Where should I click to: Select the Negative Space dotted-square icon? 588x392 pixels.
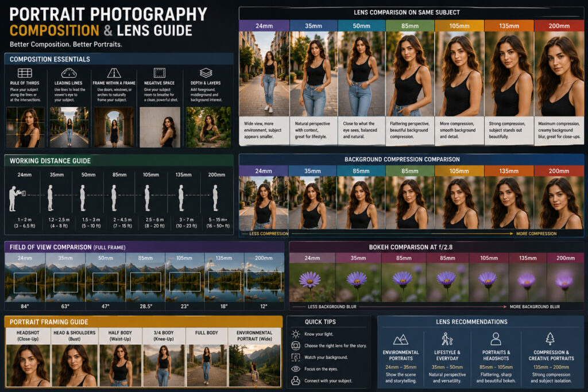pyautogui.click(x=160, y=73)
